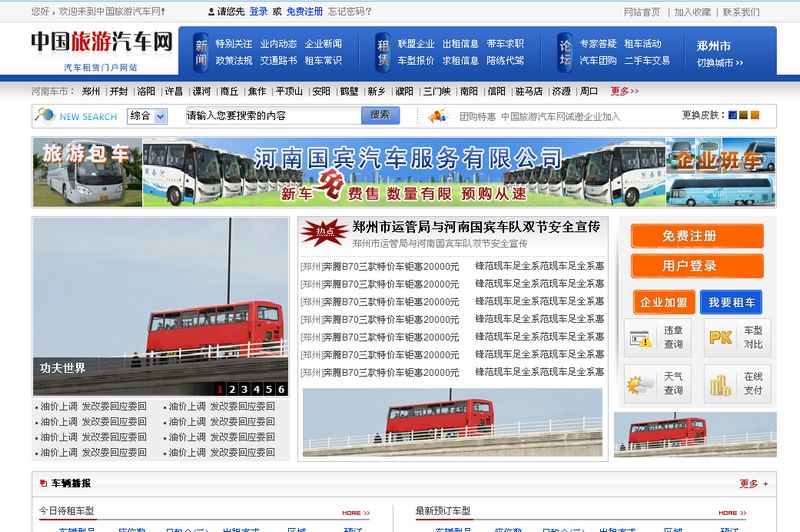The width and height of the screenshot is (800, 532).
Task: Click MORE next to 今日待租车型
Action: coord(356,513)
